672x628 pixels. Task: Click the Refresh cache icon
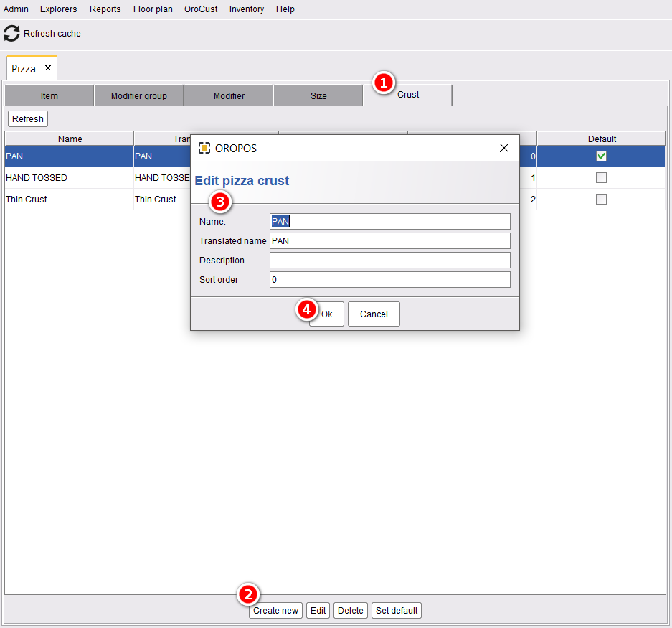[x=11, y=34]
